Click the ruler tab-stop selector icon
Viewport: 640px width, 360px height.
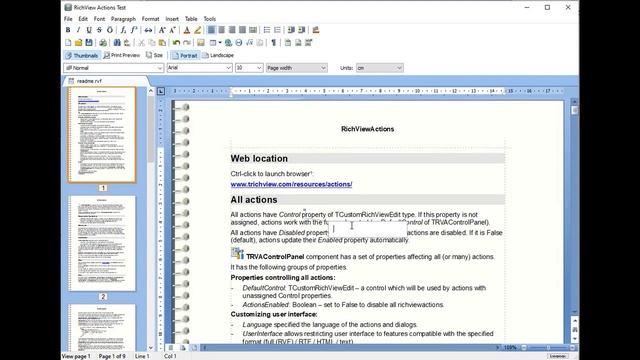(x=161, y=91)
